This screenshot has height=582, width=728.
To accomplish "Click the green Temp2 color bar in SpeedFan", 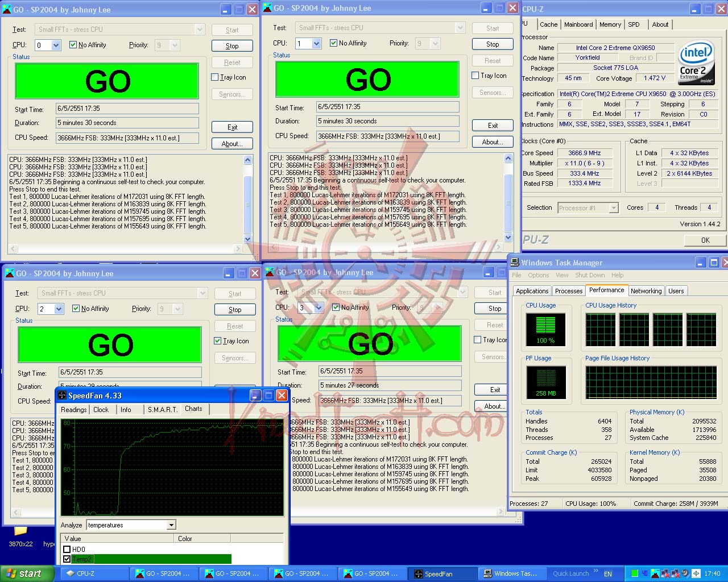I will pyautogui.click(x=151, y=559).
